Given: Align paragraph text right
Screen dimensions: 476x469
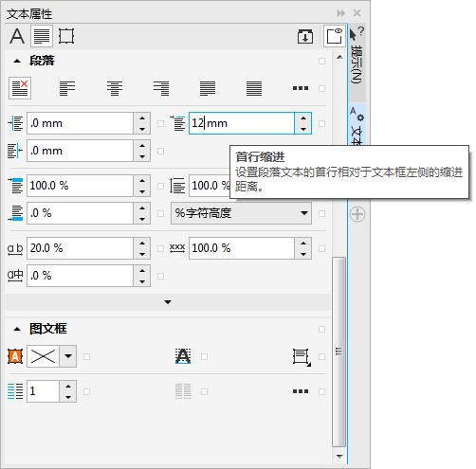Looking at the screenshot, I should coord(161,88).
